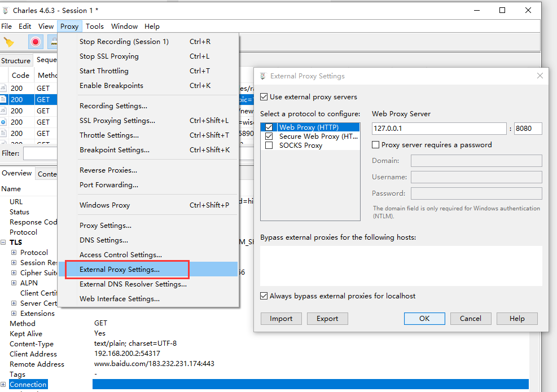Enable Proxy server requires a password

375,145
